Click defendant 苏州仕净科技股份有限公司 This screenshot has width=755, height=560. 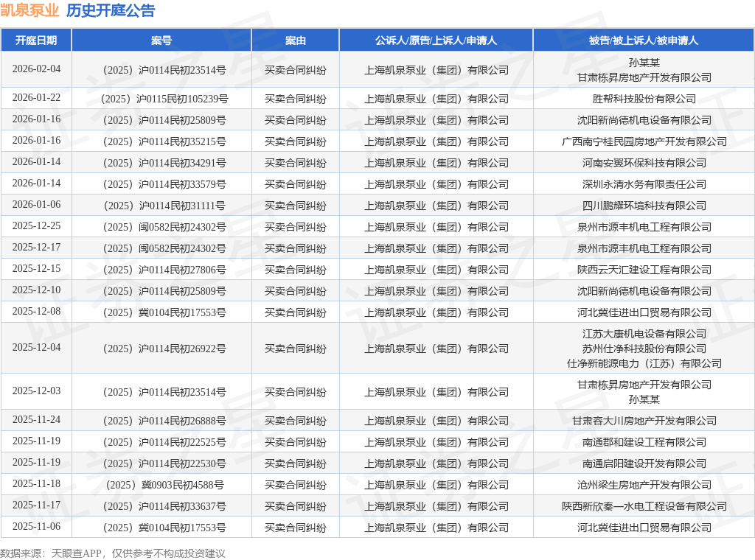click(x=644, y=349)
